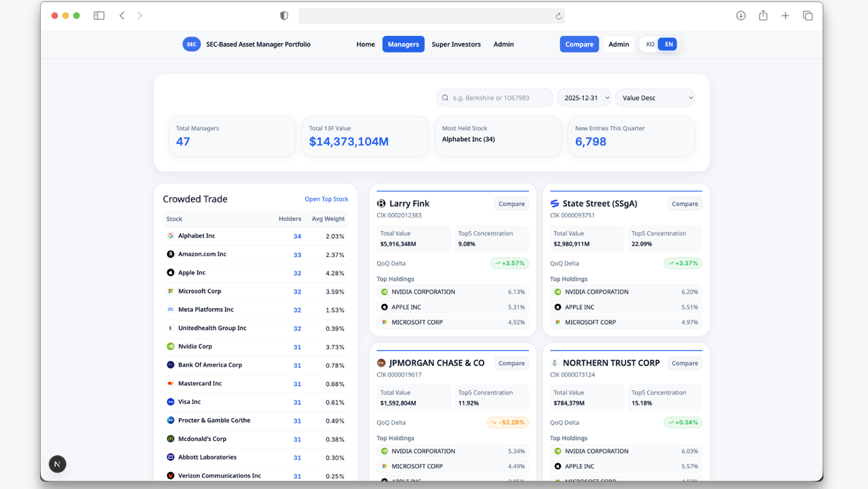Click the blue Compare header button
Image resolution: width=868 pixels, height=489 pixels.
[x=579, y=44]
